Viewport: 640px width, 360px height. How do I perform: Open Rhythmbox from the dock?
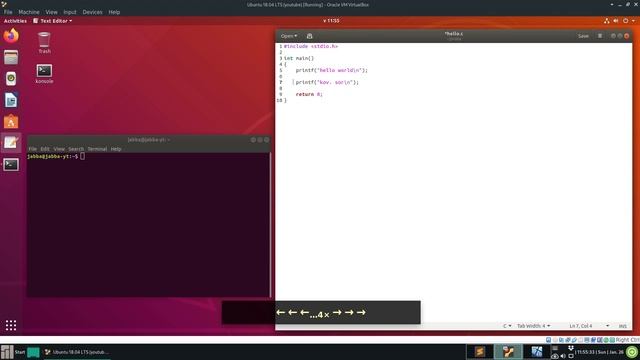11,79
